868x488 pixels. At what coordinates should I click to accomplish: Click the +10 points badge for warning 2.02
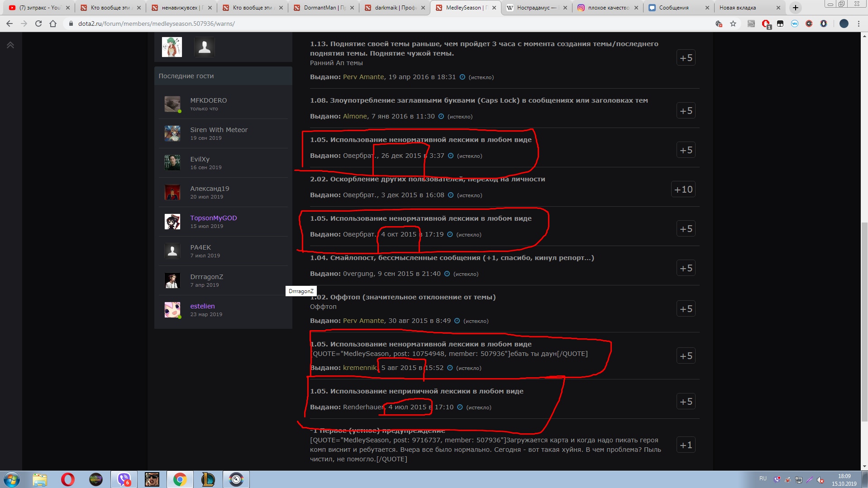click(683, 190)
